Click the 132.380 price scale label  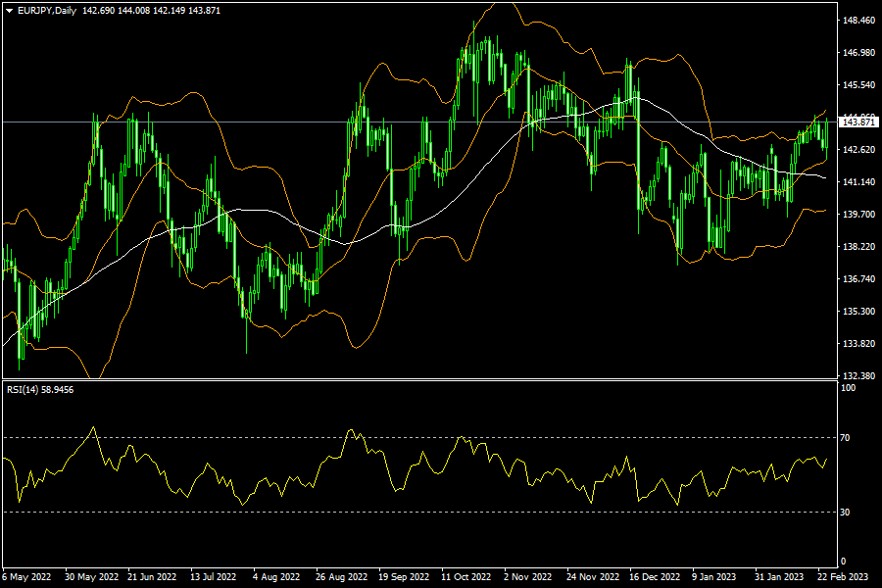[858, 376]
